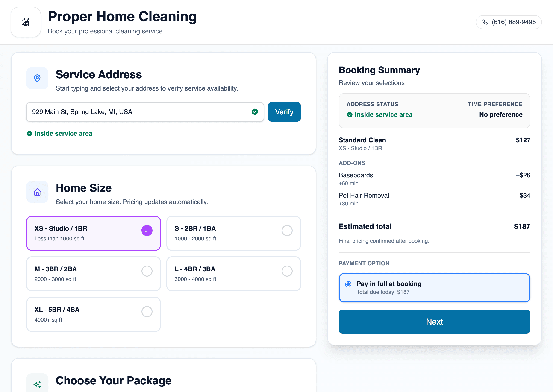Image resolution: width=553 pixels, height=392 pixels.
Task: Click the green checkmark inside the address field
Action: click(255, 111)
